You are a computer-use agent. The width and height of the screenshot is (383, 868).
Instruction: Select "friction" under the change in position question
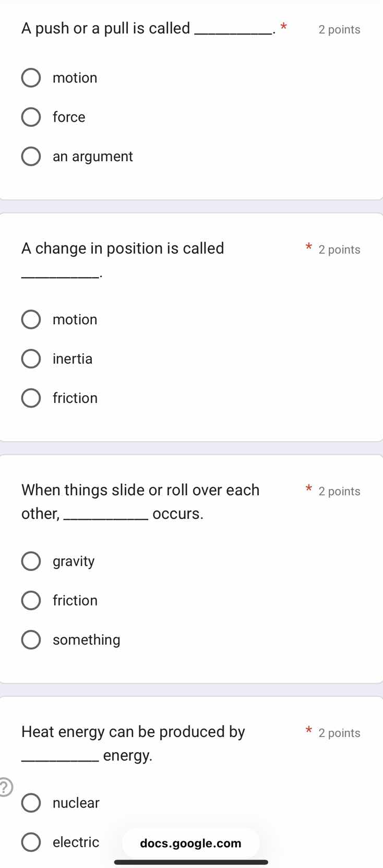coord(31,398)
